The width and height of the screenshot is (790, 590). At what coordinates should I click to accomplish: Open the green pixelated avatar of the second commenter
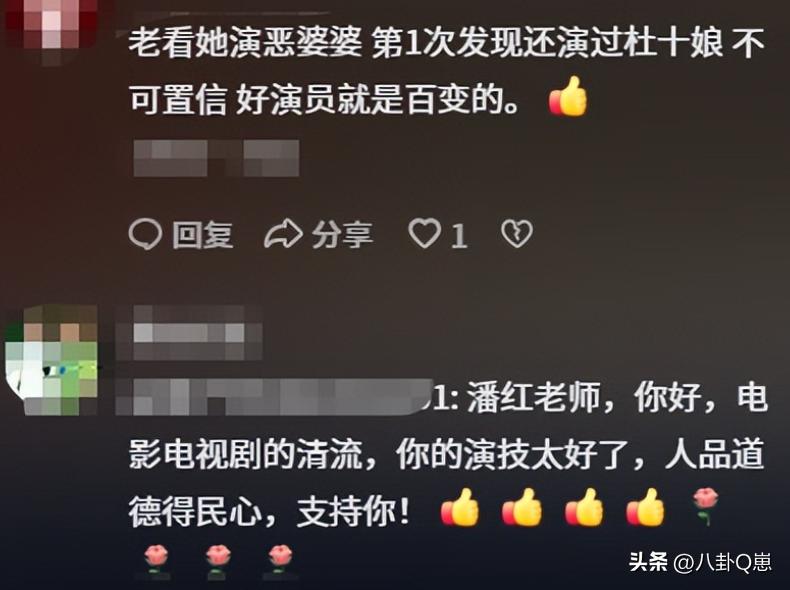(51, 360)
